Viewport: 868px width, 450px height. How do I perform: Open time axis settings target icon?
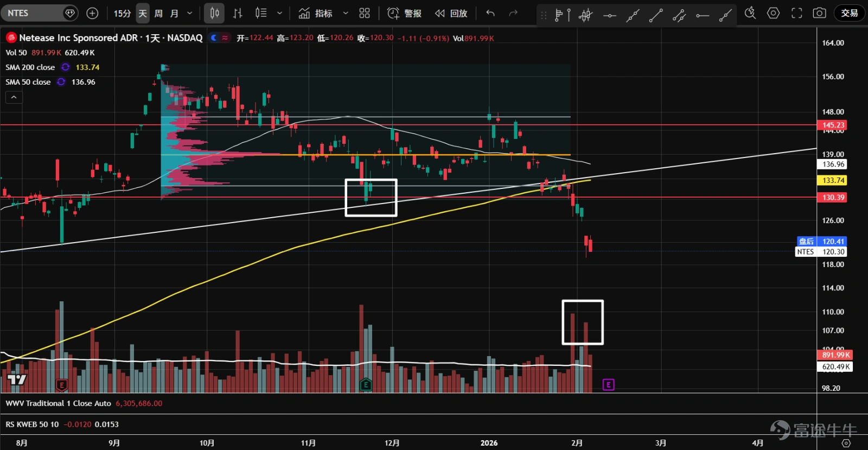(x=846, y=443)
